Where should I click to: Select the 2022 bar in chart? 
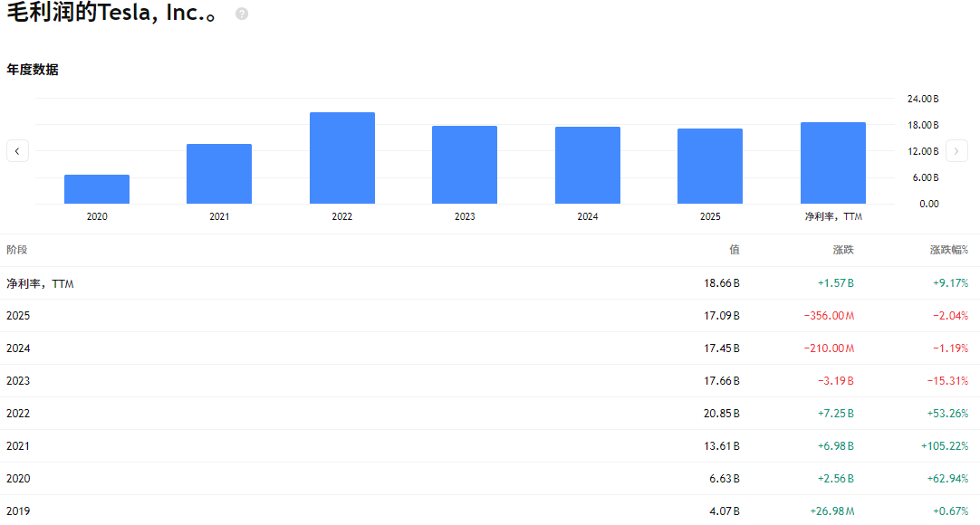click(x=341, y=157)
